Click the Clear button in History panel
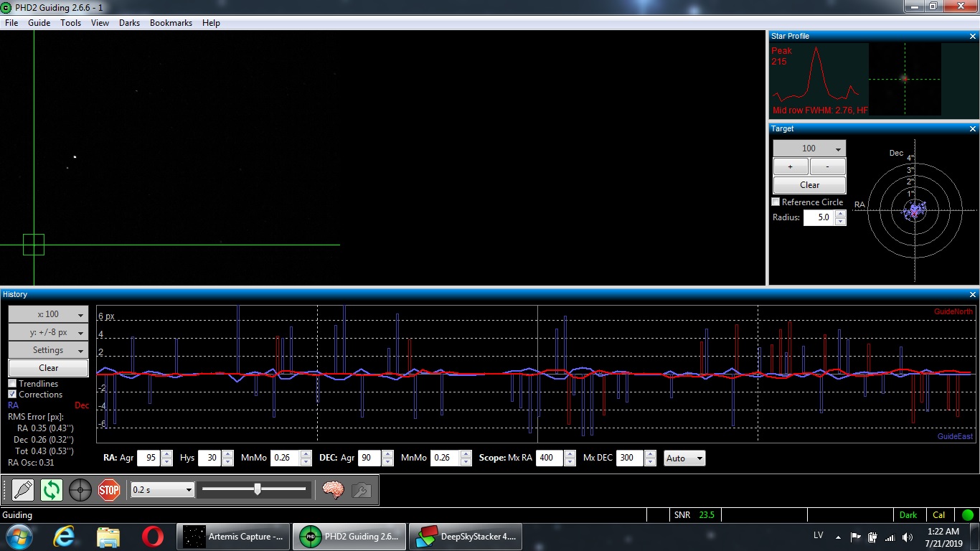This screenshot has width=980, height=551. [48, 368]
